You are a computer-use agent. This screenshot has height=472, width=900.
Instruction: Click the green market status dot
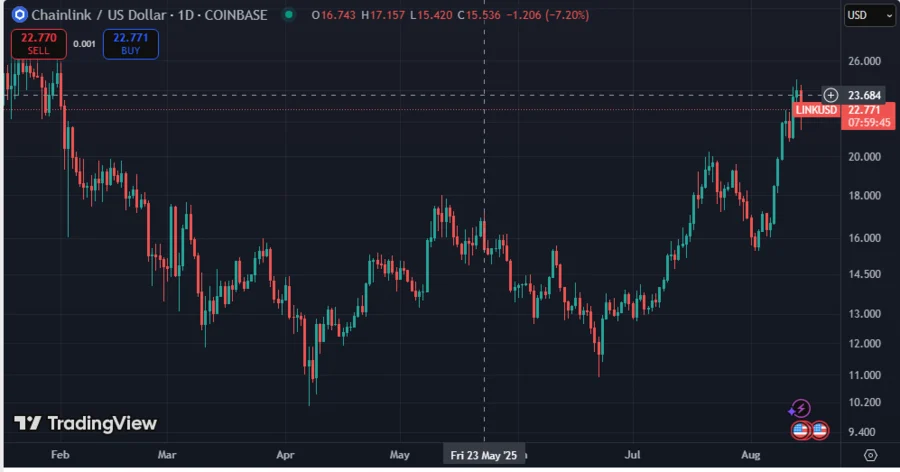(289, 15)
